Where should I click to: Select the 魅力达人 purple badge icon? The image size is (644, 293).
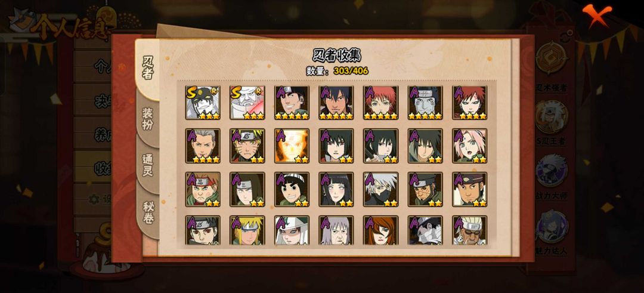point(552,226)
